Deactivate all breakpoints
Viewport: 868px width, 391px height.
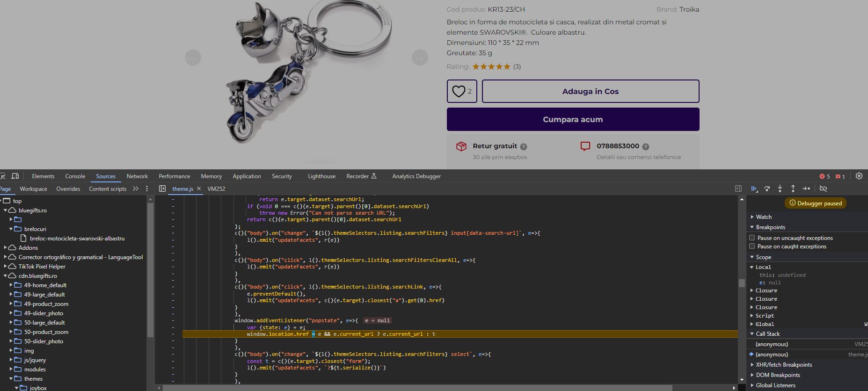824,188
